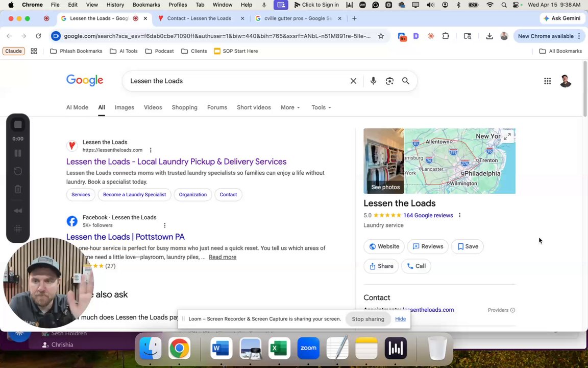
Task: Click the Ask Gemini button
Action: click(x=562, y=18)
